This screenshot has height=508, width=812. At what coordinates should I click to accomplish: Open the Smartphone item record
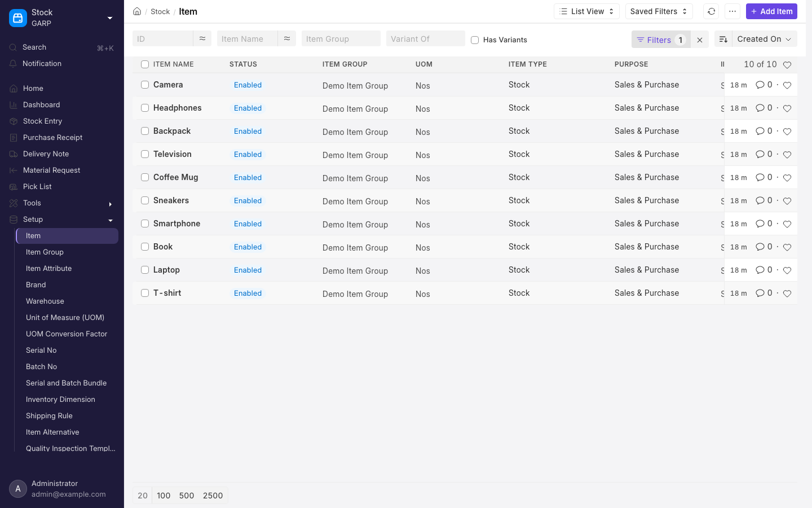point(176,224)
